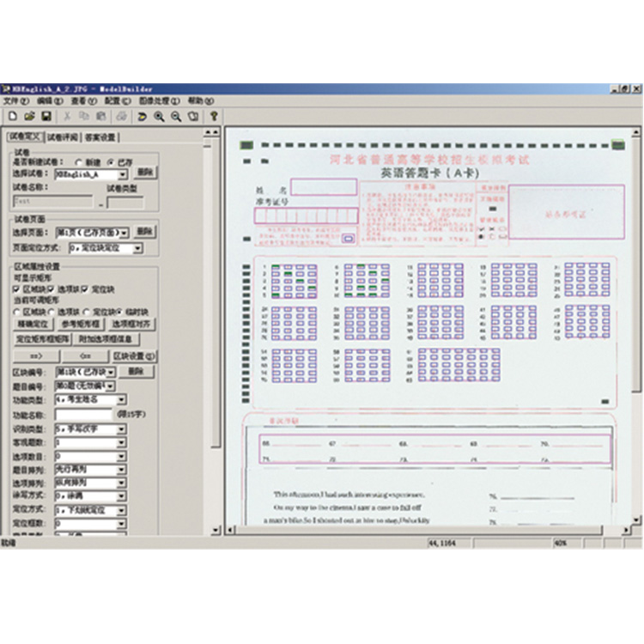Click the left panel scroll-down arrow
This screenshot has width=644, height=644.
[216, 531]
